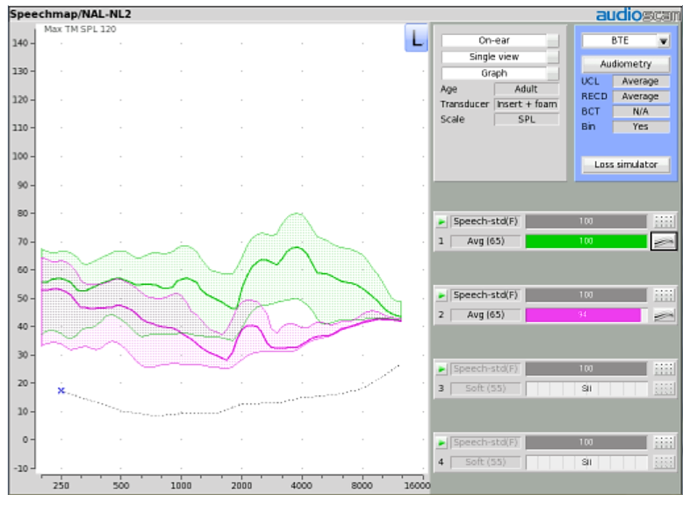Toggle curve display icon for test 2
Viewport: 692px width, 505px height.
pos(664,315)
